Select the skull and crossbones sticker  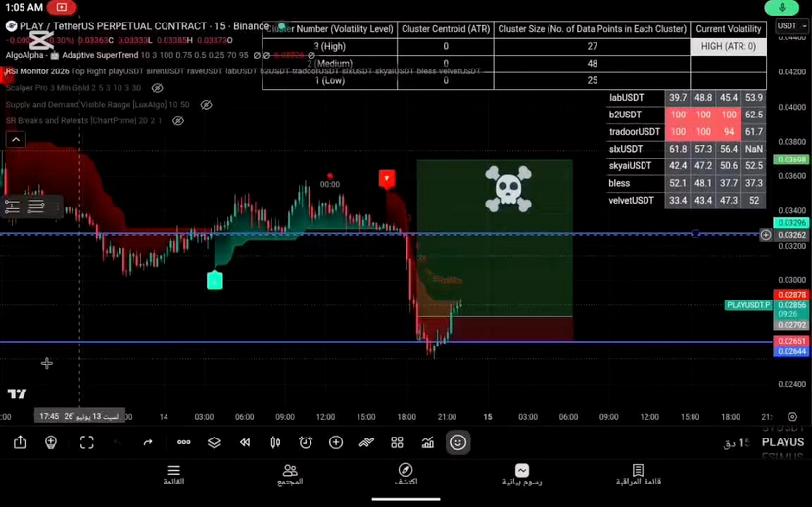click(x=508, y=189)
